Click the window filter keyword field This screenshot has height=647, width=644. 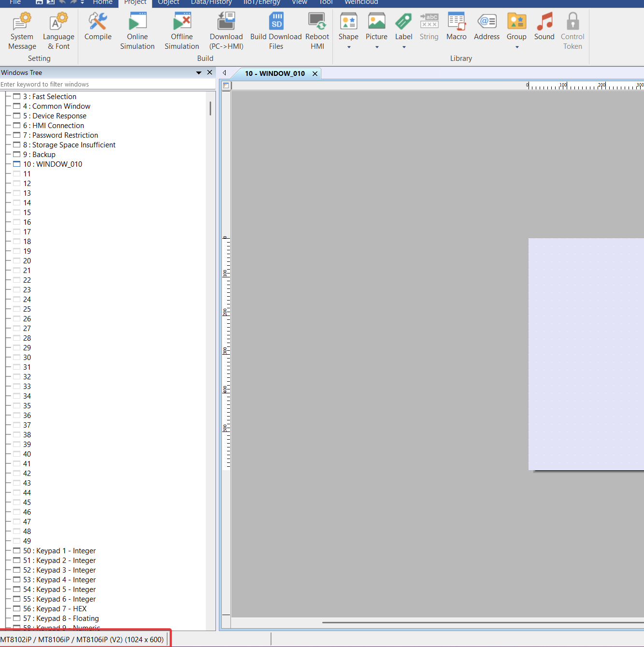[x=106, y=84]
